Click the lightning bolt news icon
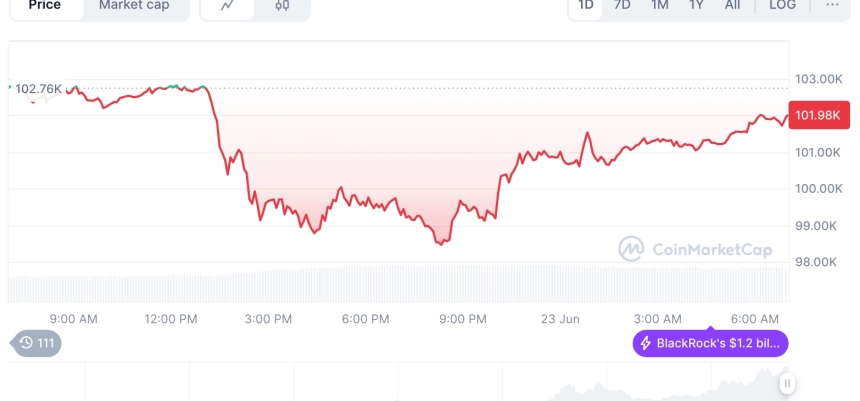This screenshot has height=401, width=860. pyautogui.click(x=646, y=343)
